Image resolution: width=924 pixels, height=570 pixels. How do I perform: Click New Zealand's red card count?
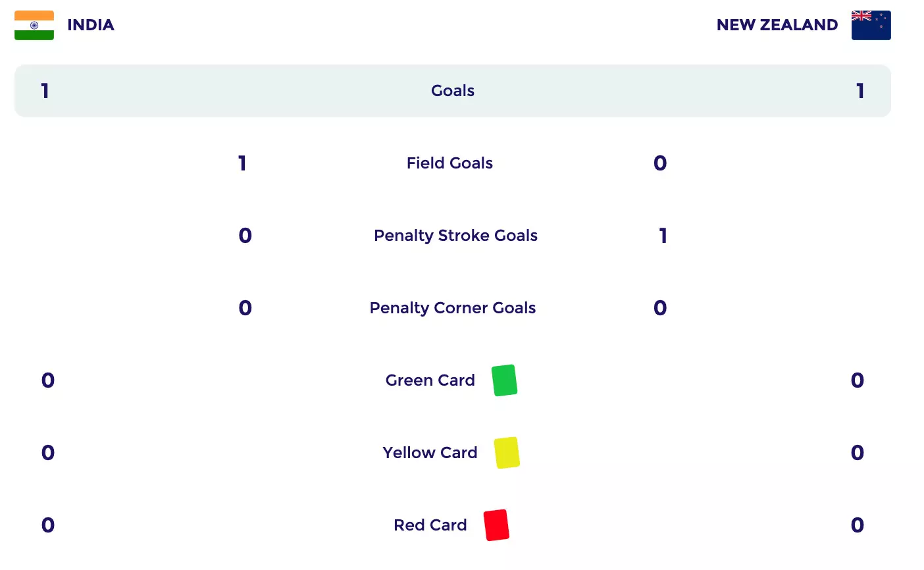[x=857, y=525]
